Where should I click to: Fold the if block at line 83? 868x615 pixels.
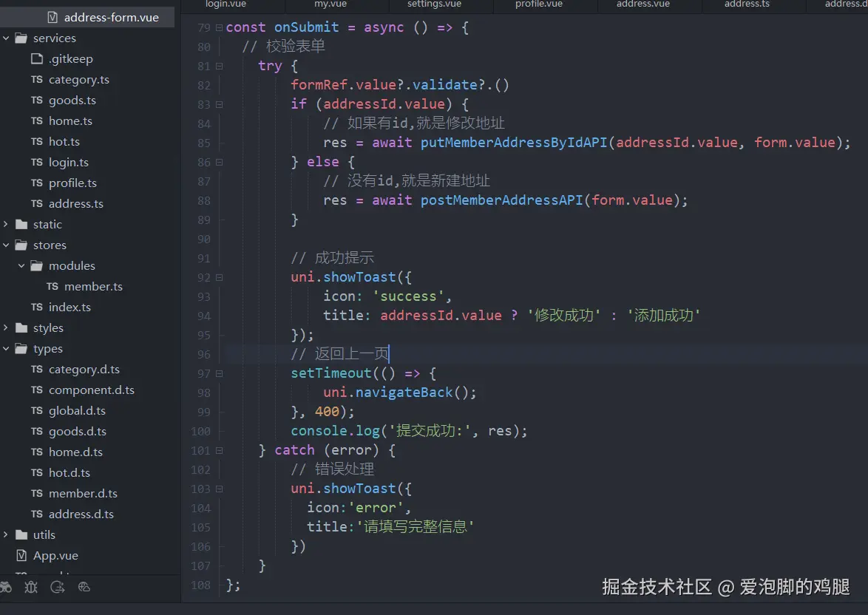tap(219, 105)
